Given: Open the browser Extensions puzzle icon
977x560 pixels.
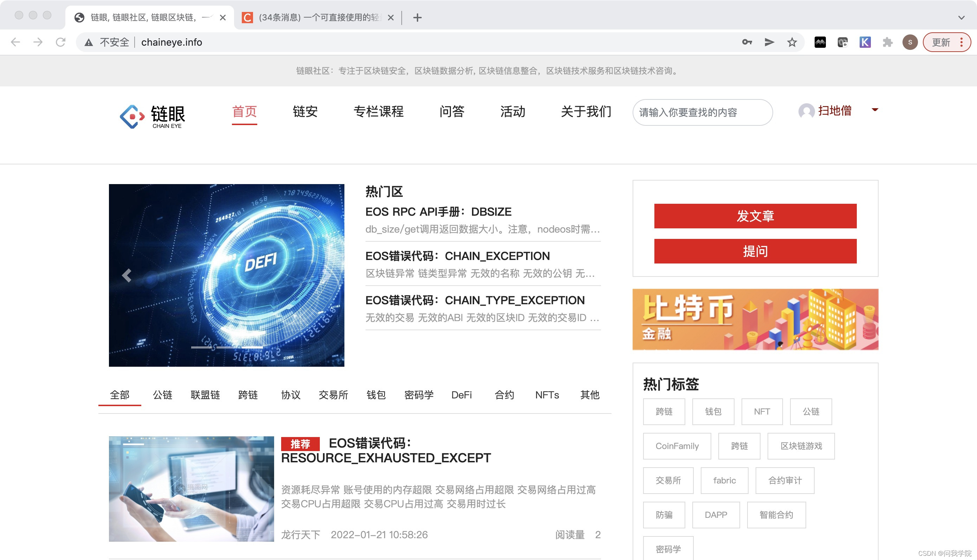Looking at the screenshot, I should [x=887, y=42].
